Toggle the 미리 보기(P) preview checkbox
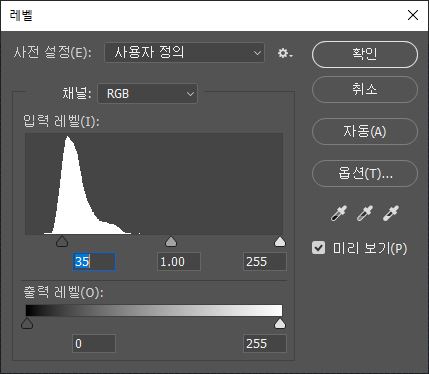Image resolution: width=429 pixels, height=374 pixels. coord(318,248)
